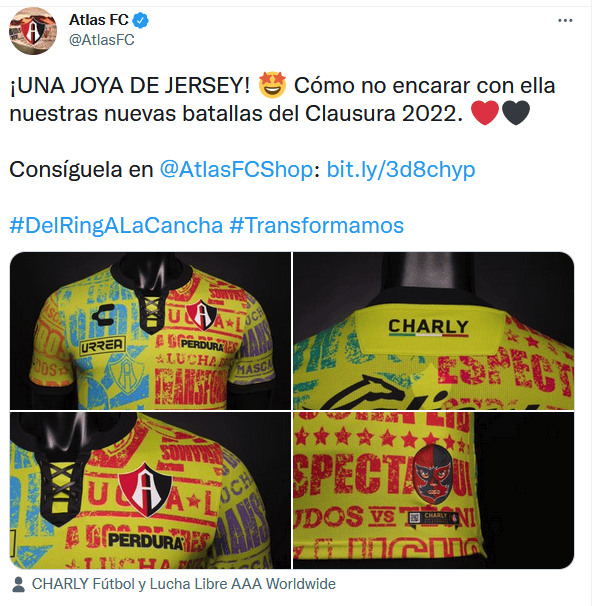Image resolution: width=603 pixels, height=606 pixels.
Task: Click the red heart emoji
Action: pyautogui.click(x=485, y=113)
